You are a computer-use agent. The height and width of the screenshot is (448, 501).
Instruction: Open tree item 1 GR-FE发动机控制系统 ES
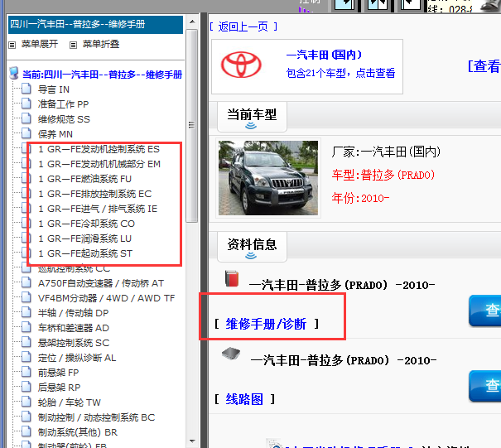(x=99, y=149)
